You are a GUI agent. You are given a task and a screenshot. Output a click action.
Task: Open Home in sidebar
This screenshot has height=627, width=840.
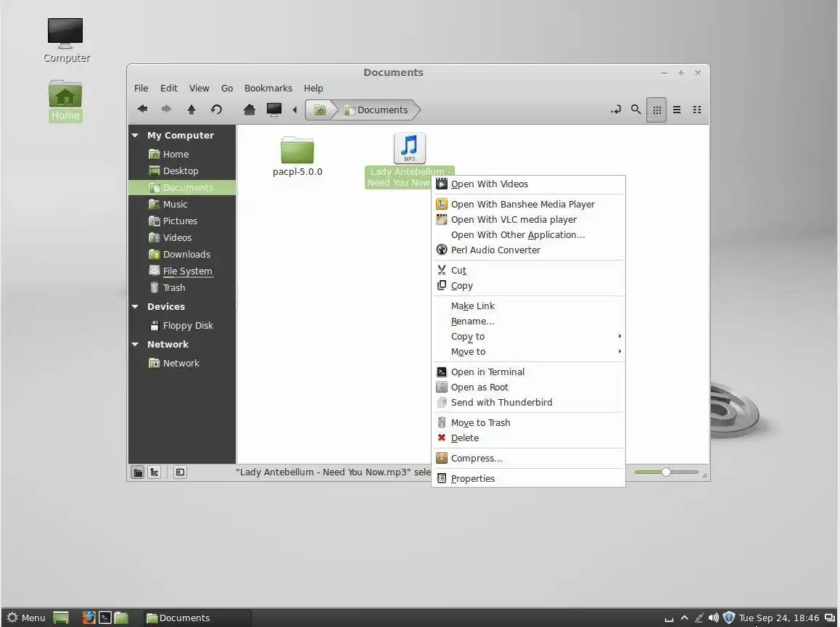[x=182, y=155]
